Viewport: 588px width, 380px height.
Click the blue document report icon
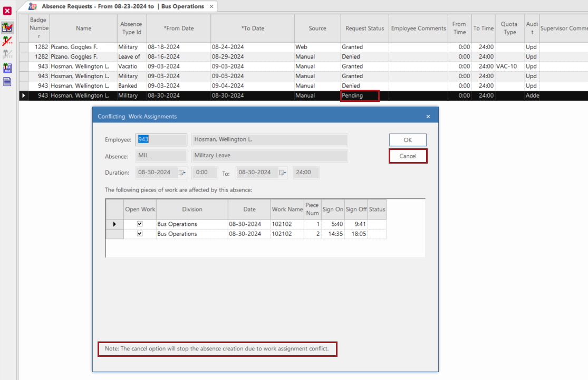coord(7,81)
